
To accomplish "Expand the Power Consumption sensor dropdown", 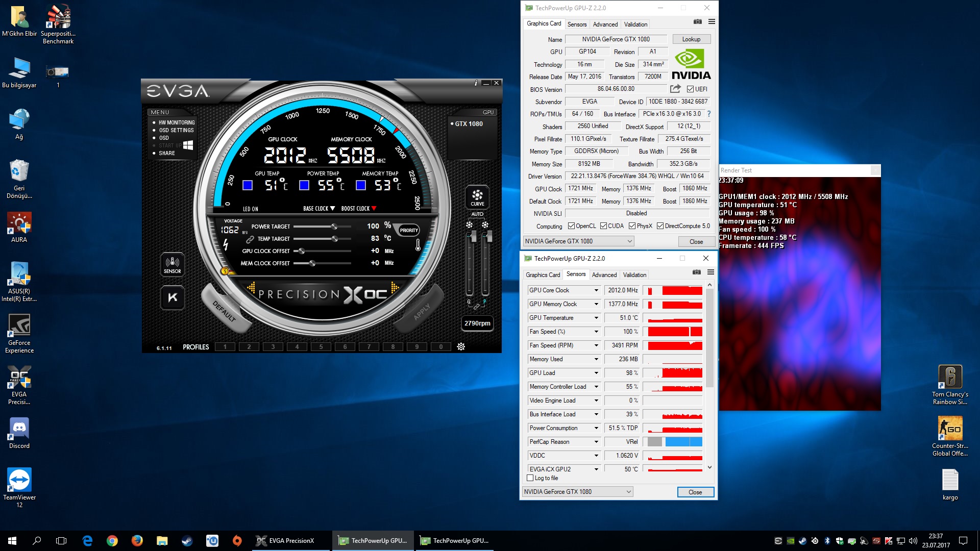I will (x=596, y=428).
